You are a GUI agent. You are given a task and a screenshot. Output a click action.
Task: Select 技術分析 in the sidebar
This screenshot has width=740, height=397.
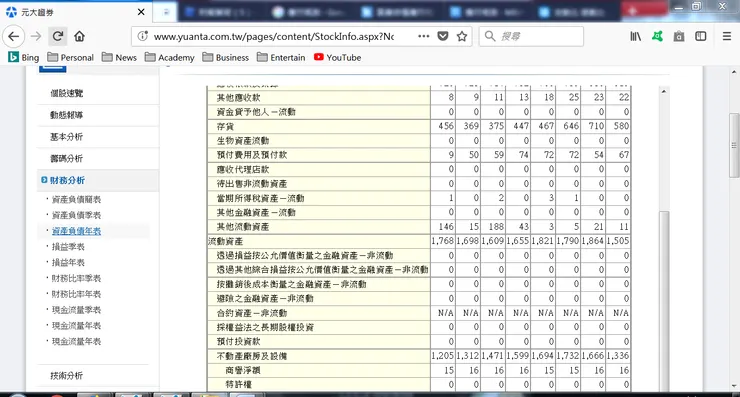tap(67, 376)
